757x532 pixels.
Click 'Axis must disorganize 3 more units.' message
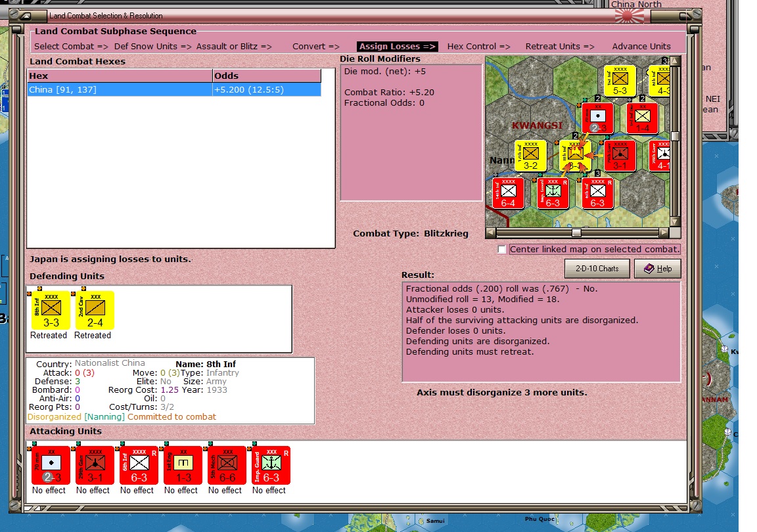coord(502,393)
